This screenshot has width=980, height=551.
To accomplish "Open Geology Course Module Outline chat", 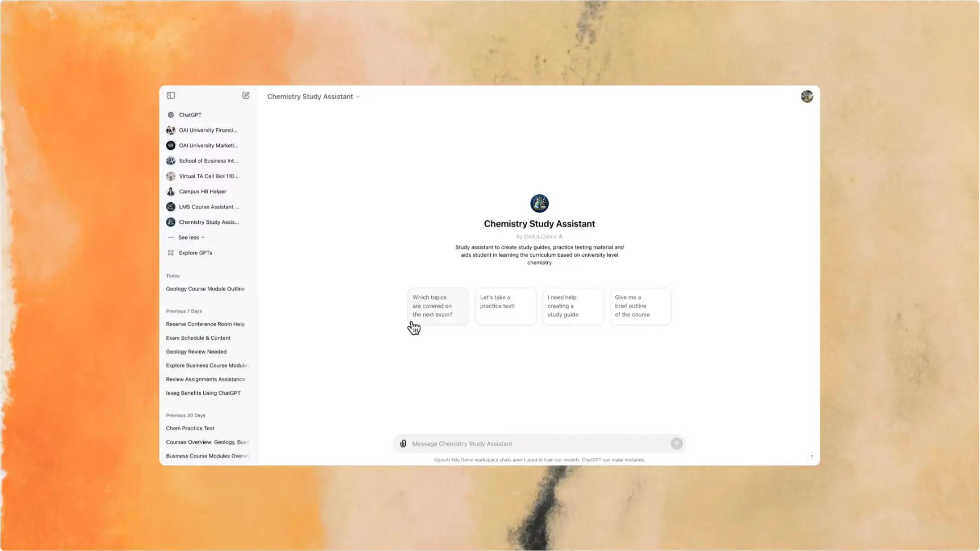I will coord(205,289).
